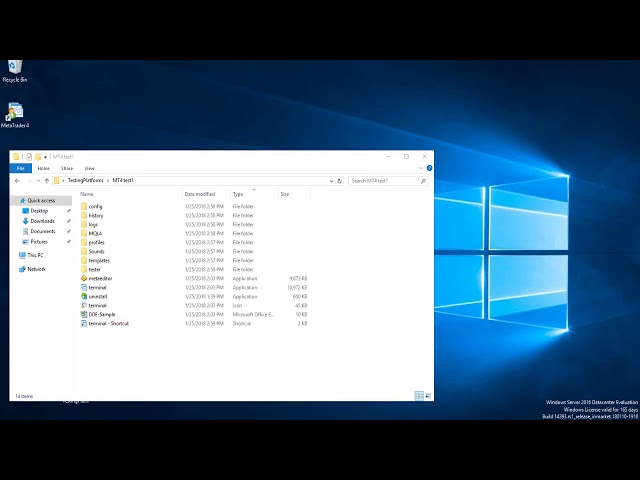
Task: Switch to large icons view
Action: 428,396
